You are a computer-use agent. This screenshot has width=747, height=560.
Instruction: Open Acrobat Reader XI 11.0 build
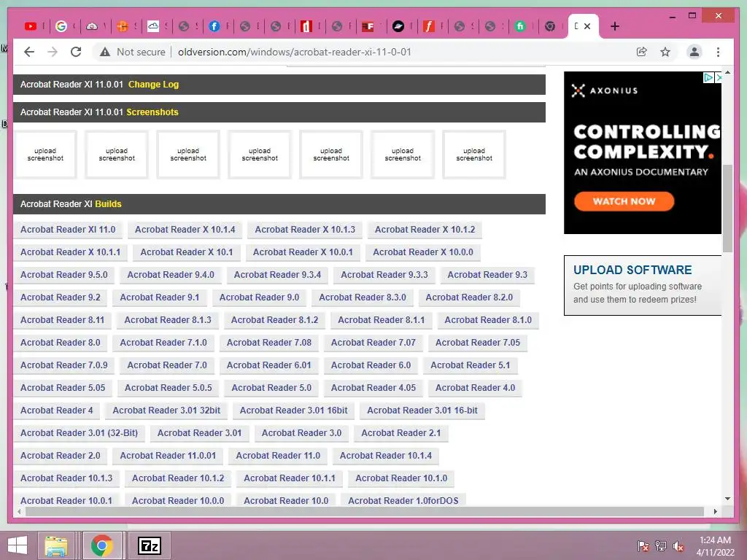click(68, 230)
